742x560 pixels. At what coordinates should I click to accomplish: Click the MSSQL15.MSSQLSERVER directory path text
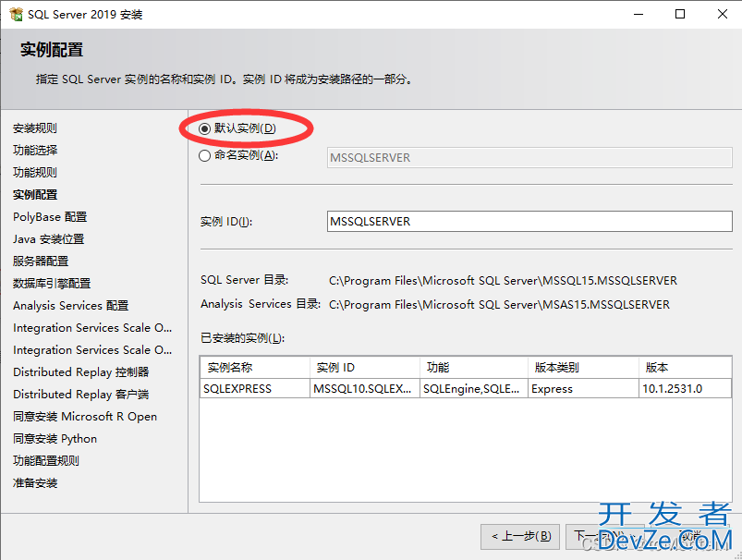pyautogui.click(x=503, y=281)
